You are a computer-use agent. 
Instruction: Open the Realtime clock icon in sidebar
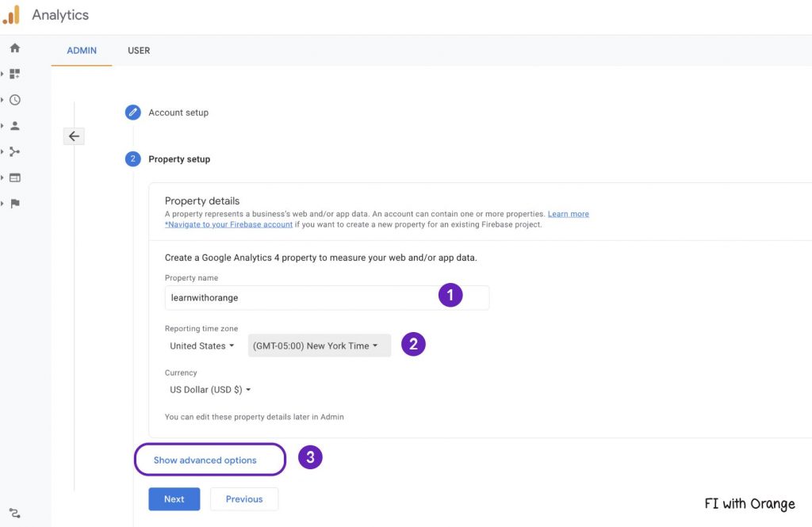point(15,100)
